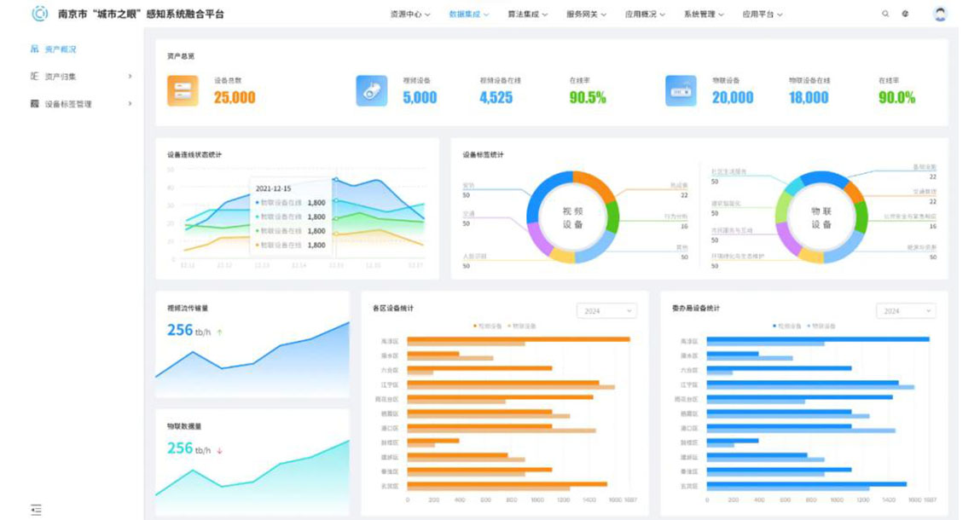Image resolution: width=980 pixels, height=520 pixels.
Task: Open the user avatar menu
Action: pos(940,14)
